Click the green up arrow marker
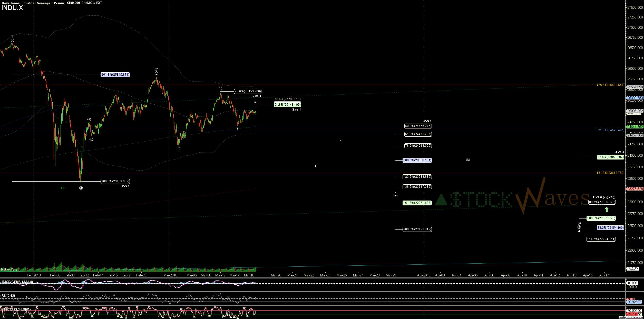This screenshot has height=319, width=644. [607, 210]
